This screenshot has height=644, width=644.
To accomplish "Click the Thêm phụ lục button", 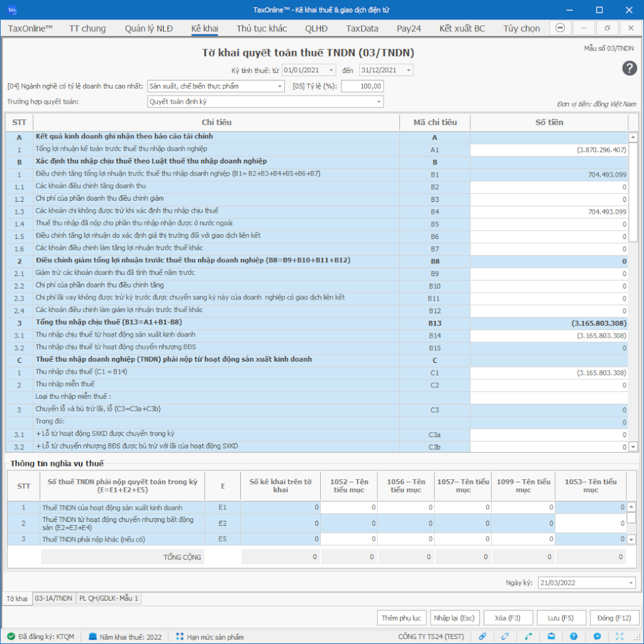I will (401, 618).
